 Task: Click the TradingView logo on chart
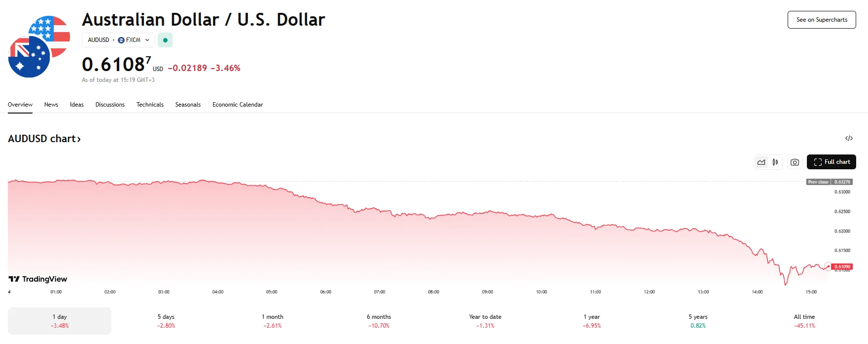(x=38, y=279)
